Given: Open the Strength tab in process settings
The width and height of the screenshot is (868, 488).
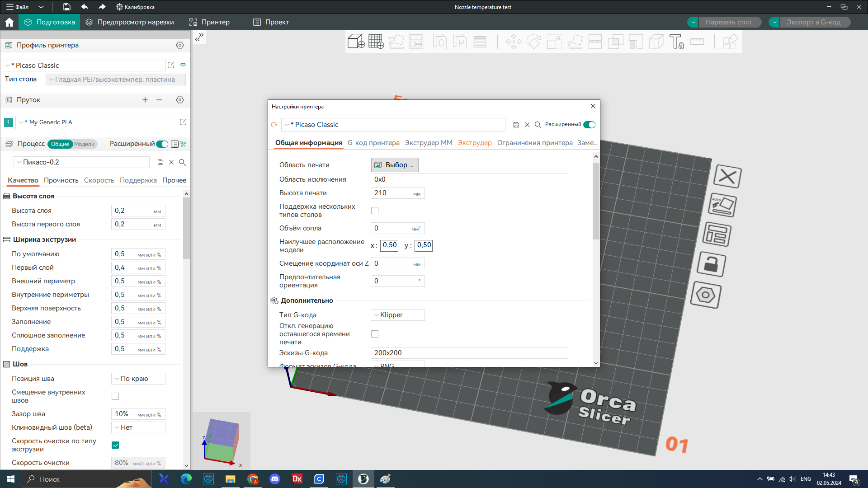Looking at the screenshot, I should click(x=61, y=180).
